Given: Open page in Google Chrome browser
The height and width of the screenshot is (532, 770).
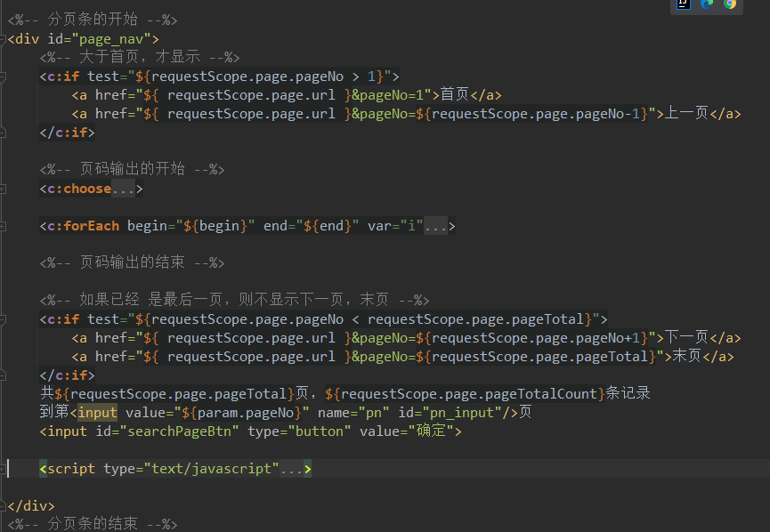Looking at the screenshot, I should (x=730, y=4).
